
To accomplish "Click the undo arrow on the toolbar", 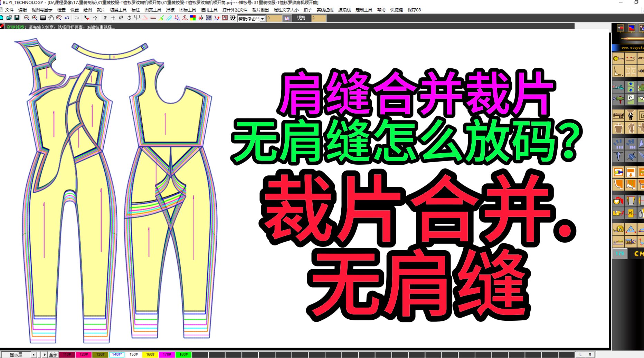I will point(66,18).
